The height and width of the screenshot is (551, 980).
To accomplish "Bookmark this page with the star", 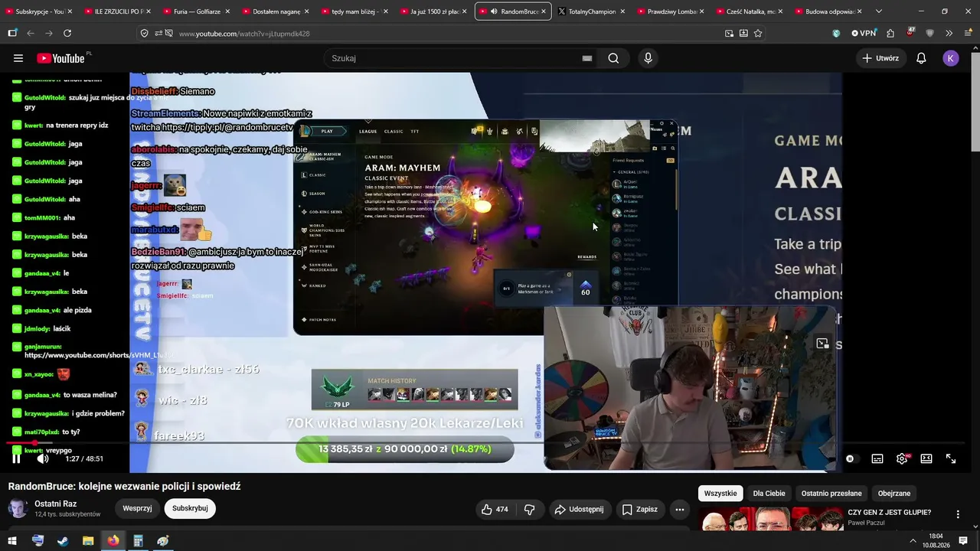I will click(758, 34).
